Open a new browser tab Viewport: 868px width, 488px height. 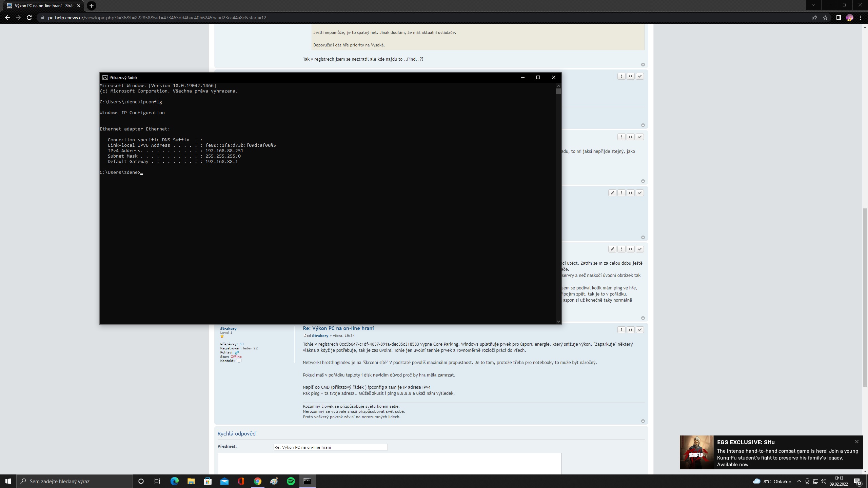pyautogui.click(x=91, y=6)
